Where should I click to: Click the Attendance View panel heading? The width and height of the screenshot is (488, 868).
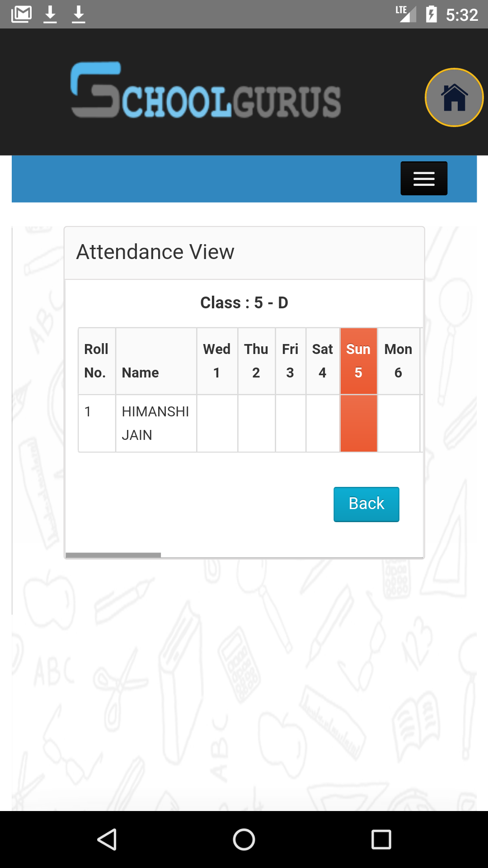[x=155, y=252]
